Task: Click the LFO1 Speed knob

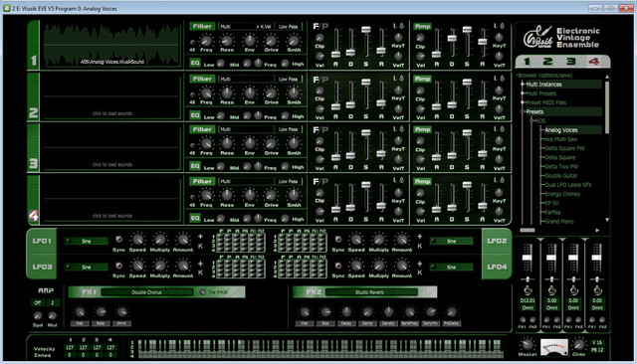Action: point(137,240)
